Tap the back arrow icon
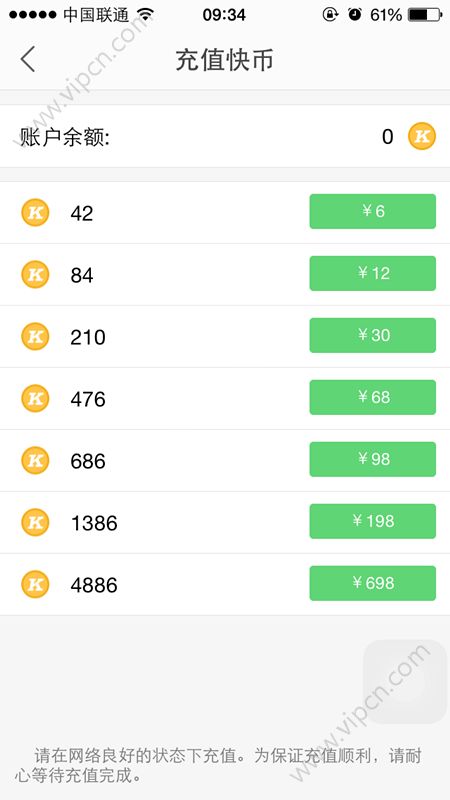The height and width of the screenshot is (800, 450). tap(28, 59)
